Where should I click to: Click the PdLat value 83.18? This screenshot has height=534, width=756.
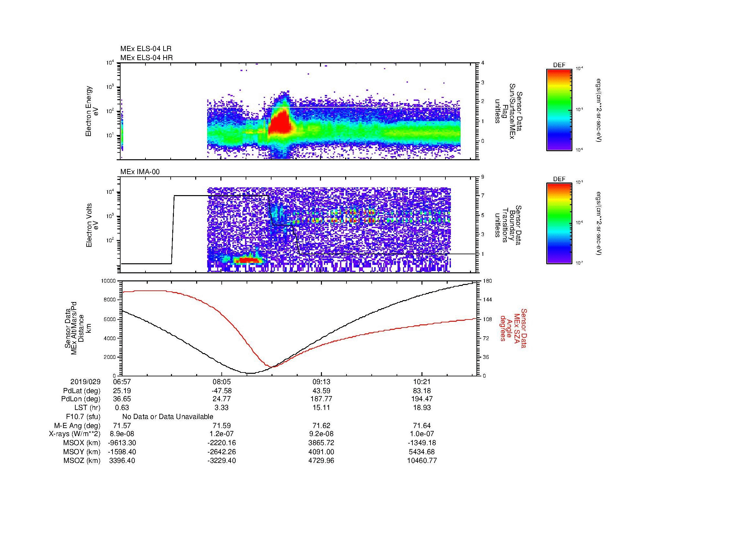(x=422, y=391)
